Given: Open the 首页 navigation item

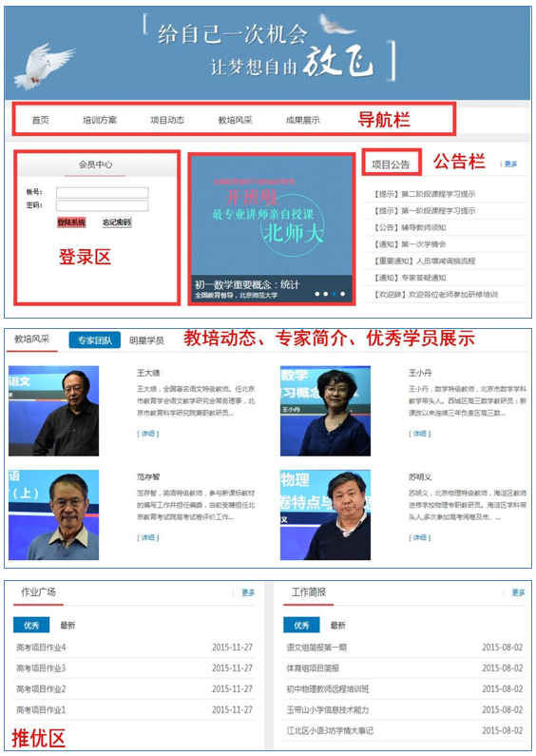Looking at the screenshot, I should point(41,120).
